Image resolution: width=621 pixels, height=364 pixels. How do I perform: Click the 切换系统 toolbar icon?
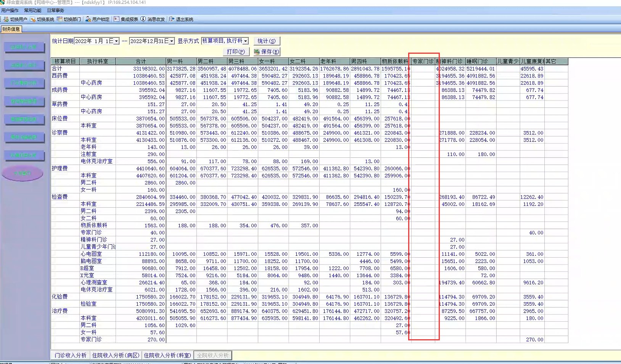click(x=33, y=19)
